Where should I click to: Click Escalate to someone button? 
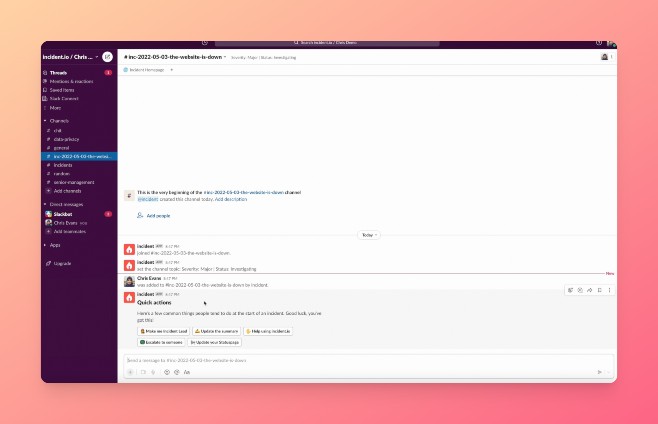(x=161, y=343)
